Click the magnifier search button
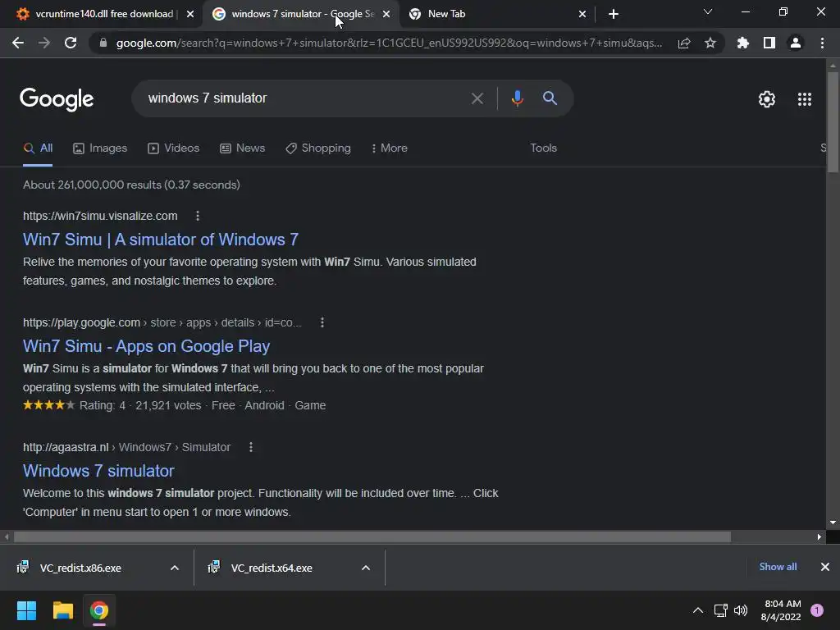Viewport: 840px width, 630px height. coord(550,98)
